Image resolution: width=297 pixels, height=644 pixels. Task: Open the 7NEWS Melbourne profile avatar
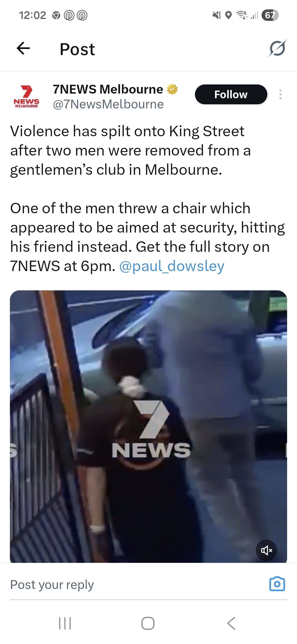click(x=26, y=96)
